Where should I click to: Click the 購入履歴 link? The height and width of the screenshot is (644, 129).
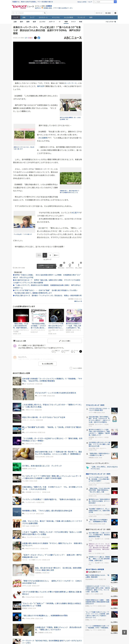(108, 13)
